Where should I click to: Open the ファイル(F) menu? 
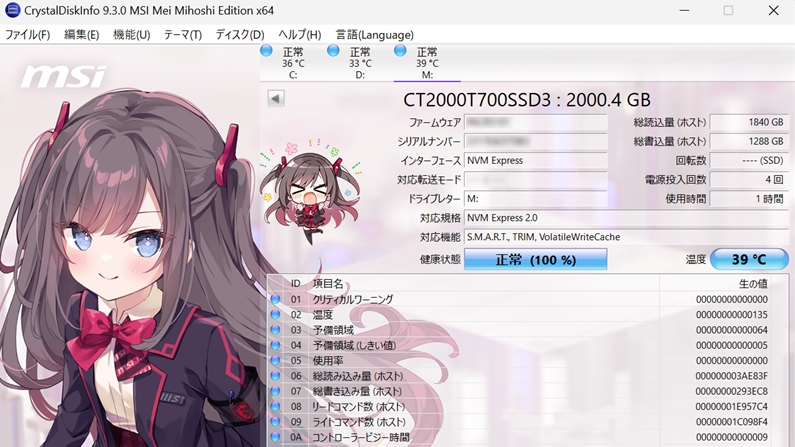tap(27, 35)
